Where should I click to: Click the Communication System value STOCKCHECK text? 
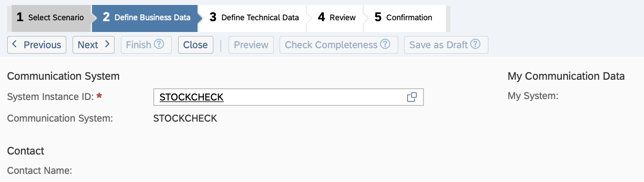point(185,118)
